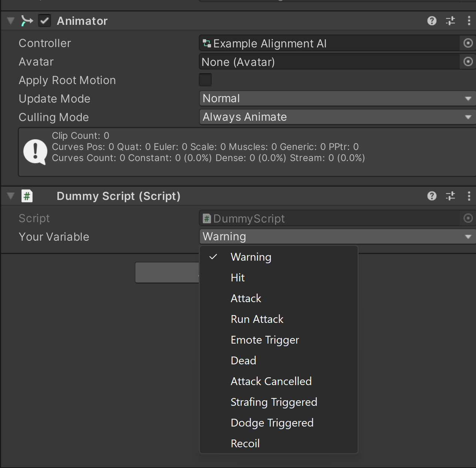This screenshot has width=476, height=468.
Task: Open Dummy Script presets icon
Action: coord(450,196)
